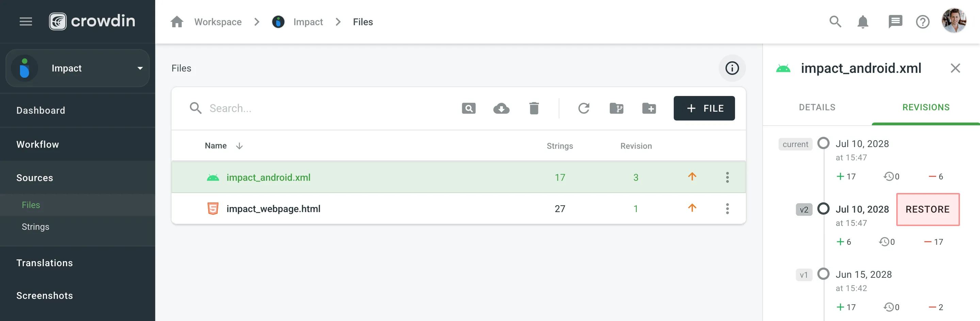Open Strings in the sidebar

35,227
